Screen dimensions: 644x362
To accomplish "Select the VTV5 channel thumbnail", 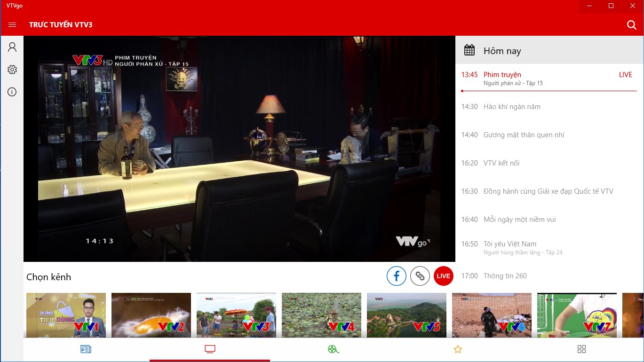I will tap(407, 315).
